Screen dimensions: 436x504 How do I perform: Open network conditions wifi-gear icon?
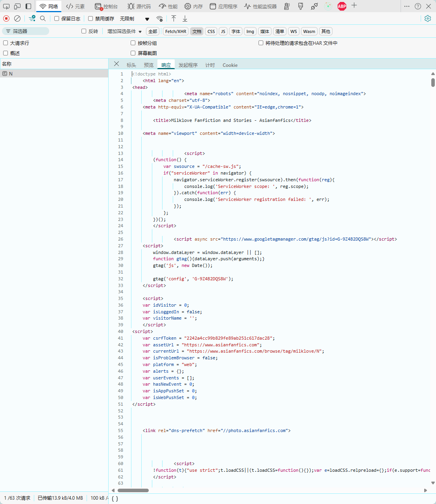point(159,18)
